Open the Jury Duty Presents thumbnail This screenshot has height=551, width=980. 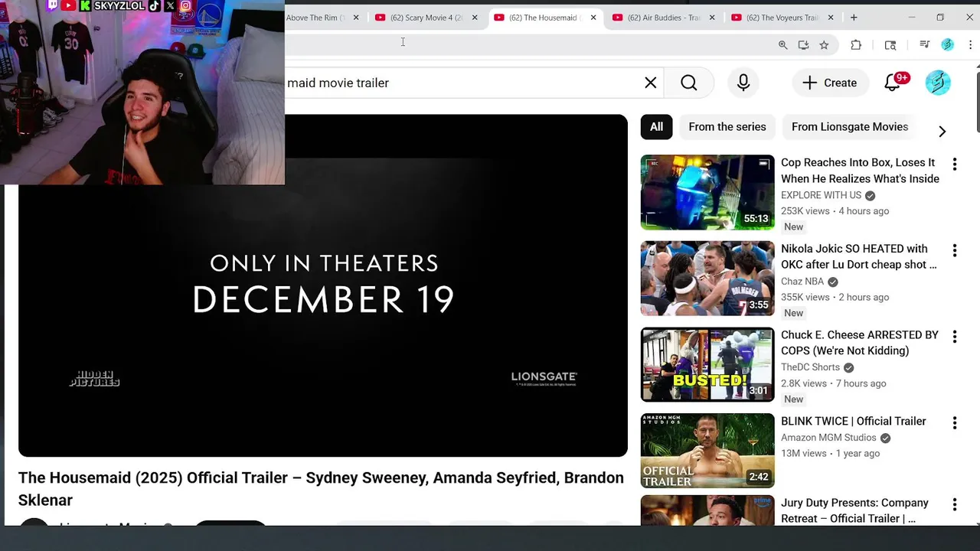pyautogui.click(x=707, y=510)
